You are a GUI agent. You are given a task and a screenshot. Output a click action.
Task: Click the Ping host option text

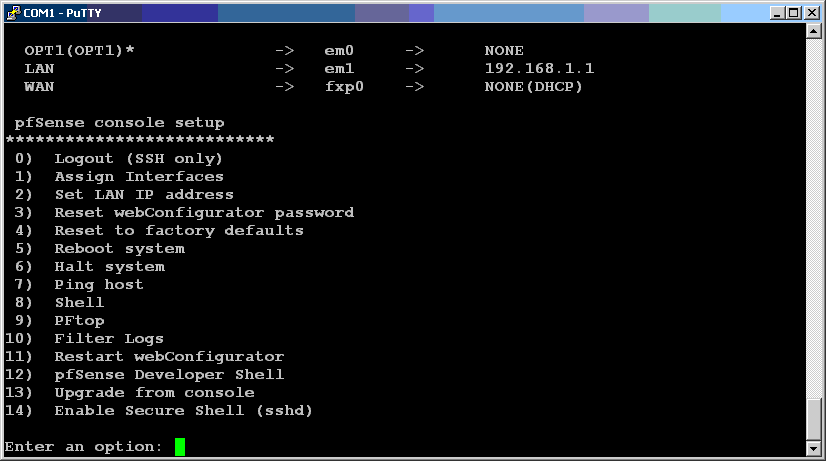99,285
